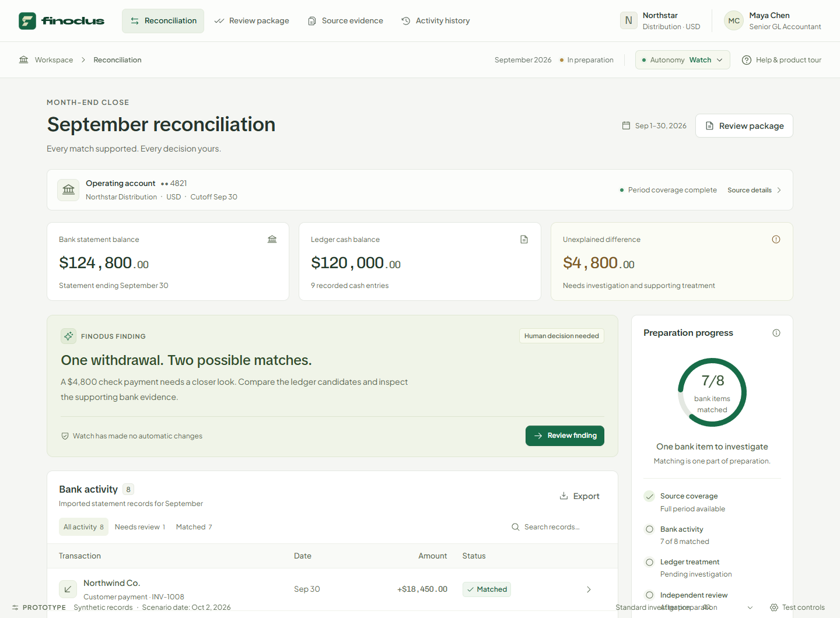The height and width of the screenshot is (618, 840).
Task: Select Needs review filter
Action: pyautogui.click(x=140, y=527)
